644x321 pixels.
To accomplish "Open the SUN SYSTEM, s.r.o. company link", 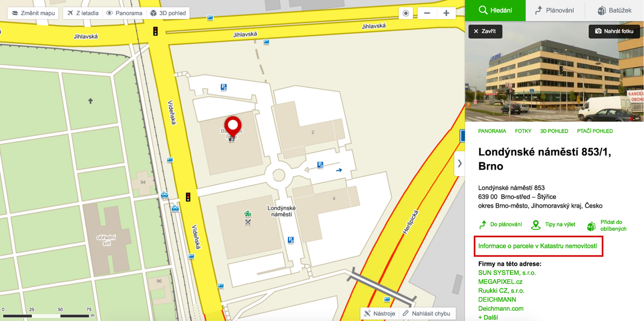I will click(507, 273).
